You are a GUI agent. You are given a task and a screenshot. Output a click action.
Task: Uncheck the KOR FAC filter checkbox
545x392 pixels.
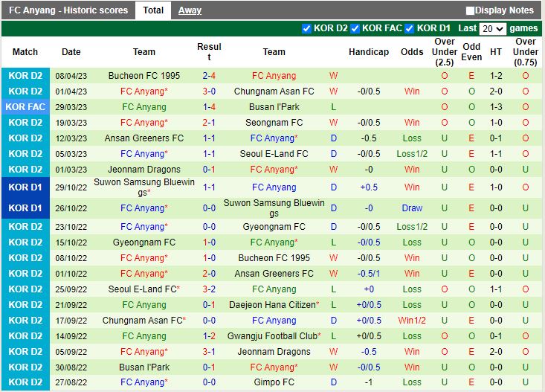pyautogui.click(x=355, y=28)
